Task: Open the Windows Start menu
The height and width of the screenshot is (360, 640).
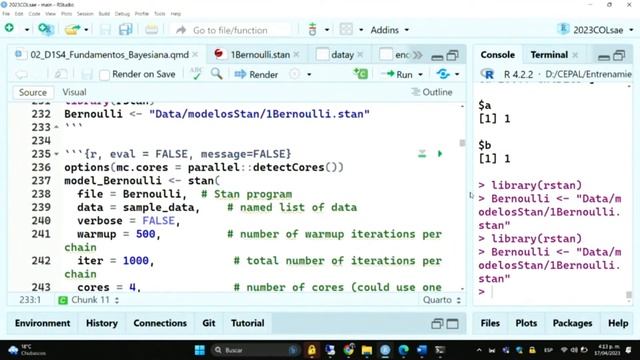Action: point(200,350)
